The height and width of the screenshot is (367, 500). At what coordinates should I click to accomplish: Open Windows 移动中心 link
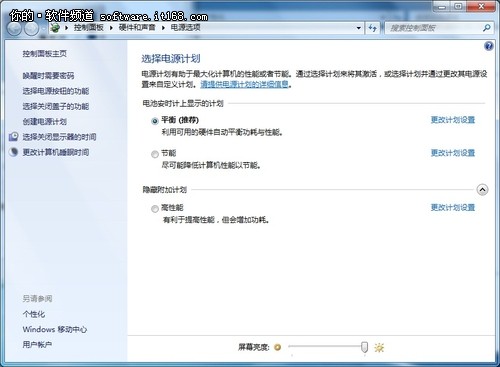55,329
